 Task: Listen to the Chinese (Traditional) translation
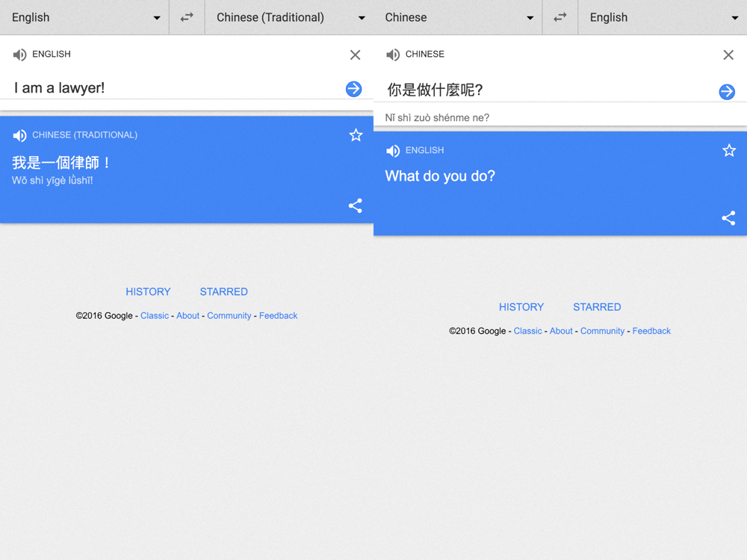coord(19,136)
